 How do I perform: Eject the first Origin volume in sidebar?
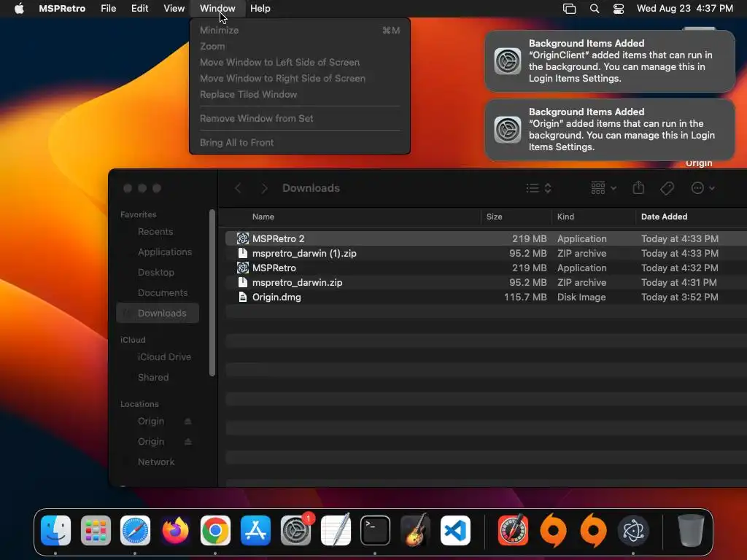[187, 421]
